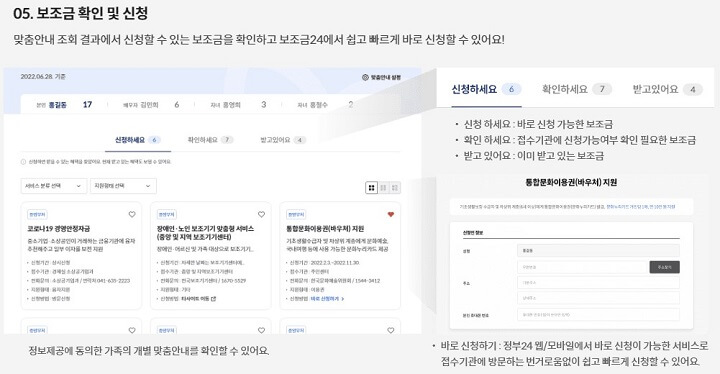Image resolution: width=720 pixels, height=374 pixels.
Task: Click the arrow beside 바로 신청하기
Action: (x=343, y=299)
